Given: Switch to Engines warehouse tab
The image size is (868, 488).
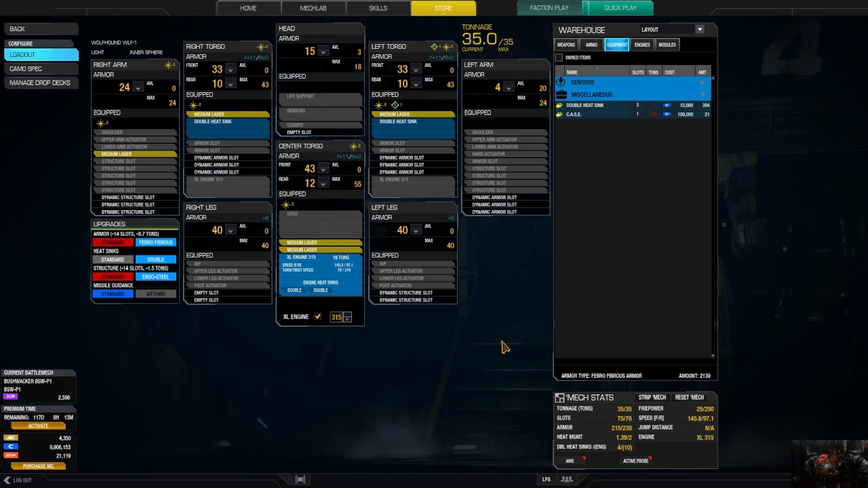Looking at the screenshot, I should point(642,45).
